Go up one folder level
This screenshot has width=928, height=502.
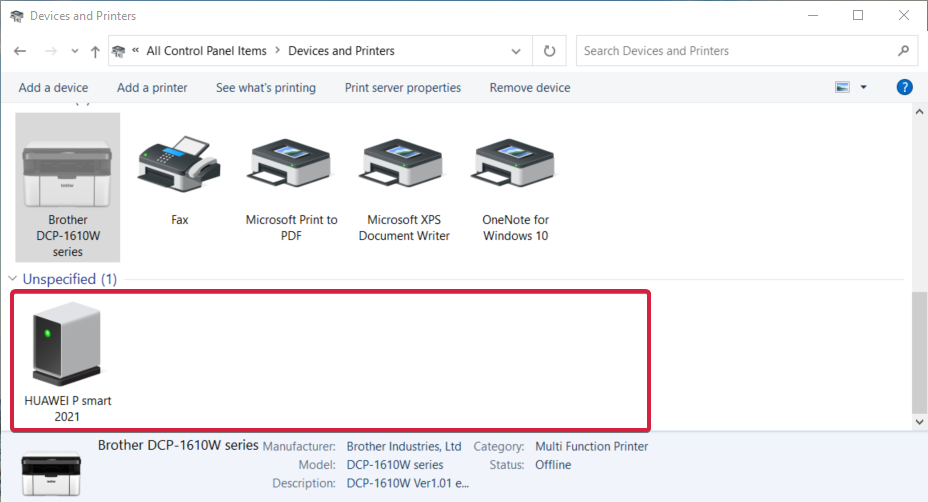[95, 51]
